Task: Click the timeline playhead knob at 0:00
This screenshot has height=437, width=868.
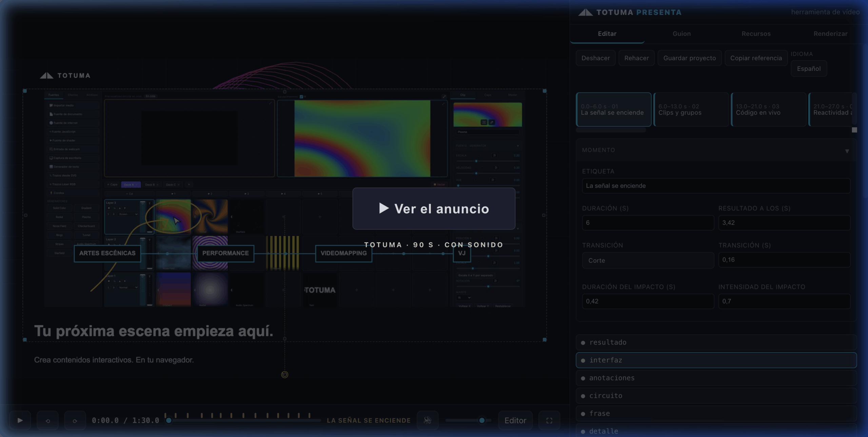Action: tap(169, 420)
